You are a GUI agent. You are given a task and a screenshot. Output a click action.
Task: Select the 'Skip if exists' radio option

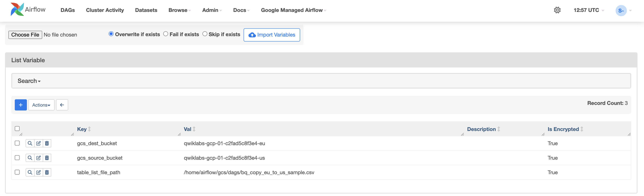click(205, 34)
